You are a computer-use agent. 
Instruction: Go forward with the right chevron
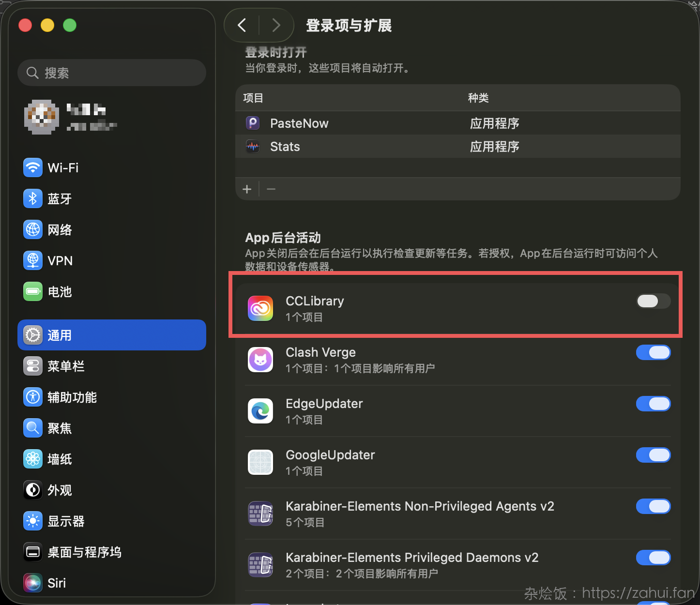tap(276, 25)
